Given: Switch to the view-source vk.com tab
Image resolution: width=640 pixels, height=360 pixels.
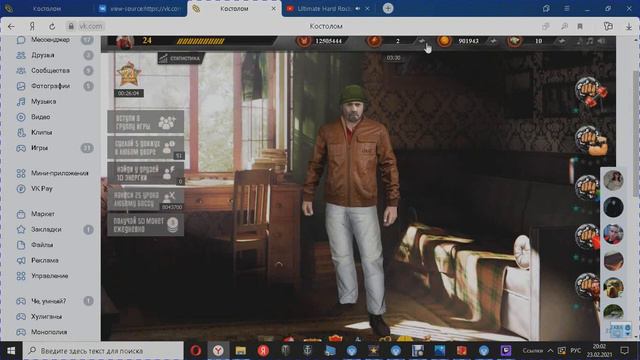Looking at the screenshot, I should click(x=140, y=9).
